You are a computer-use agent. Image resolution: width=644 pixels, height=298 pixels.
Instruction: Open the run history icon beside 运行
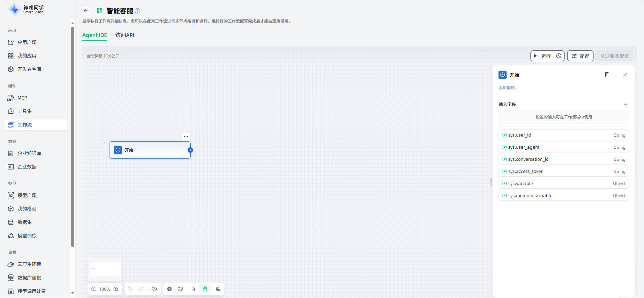click(x=559, y=56)
